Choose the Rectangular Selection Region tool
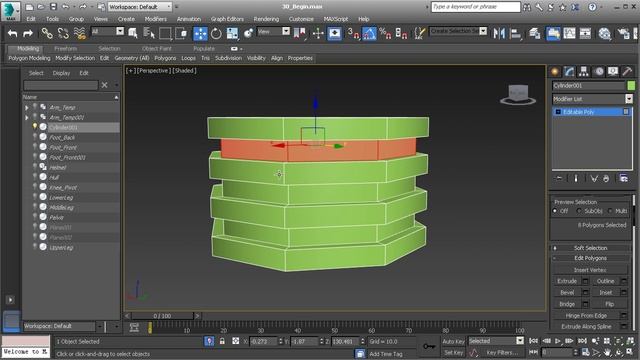The height and width of the screenshot is (360, 640). click(165, 33)
